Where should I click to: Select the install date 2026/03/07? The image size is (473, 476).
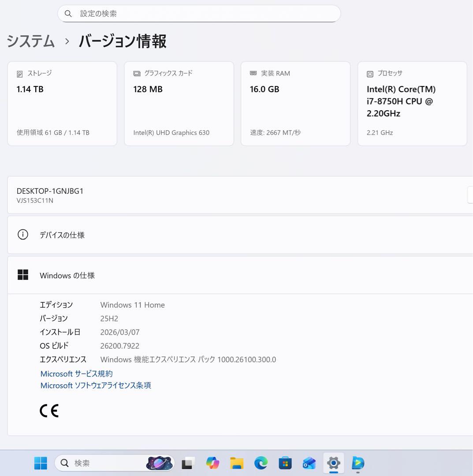(120, 332)
